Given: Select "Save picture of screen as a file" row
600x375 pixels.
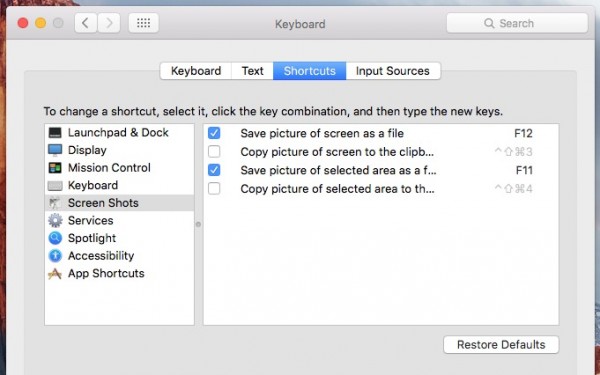Looking at the screenshot, I should 381,133.
